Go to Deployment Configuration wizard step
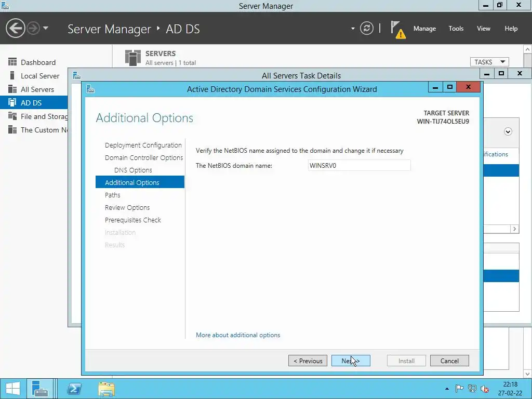Screen dimensions: 532x399 (143, 145)
